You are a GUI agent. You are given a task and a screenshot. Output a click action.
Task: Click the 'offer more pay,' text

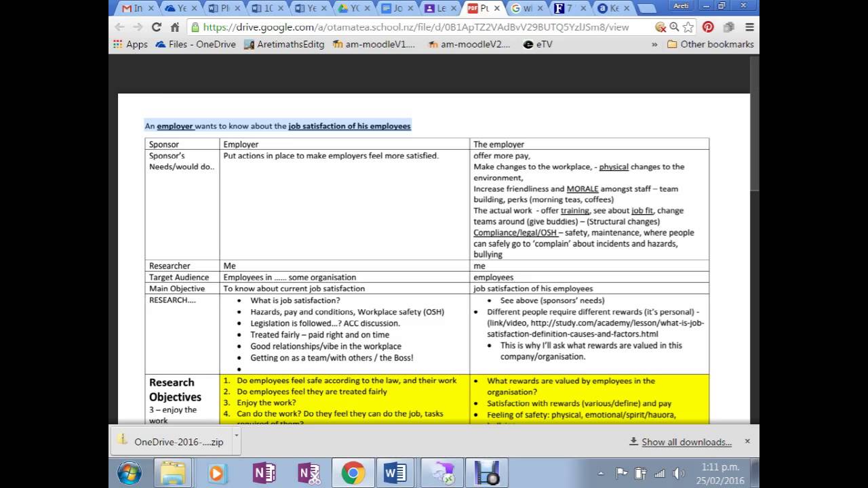pyautogui.click(x=502, y=155)
